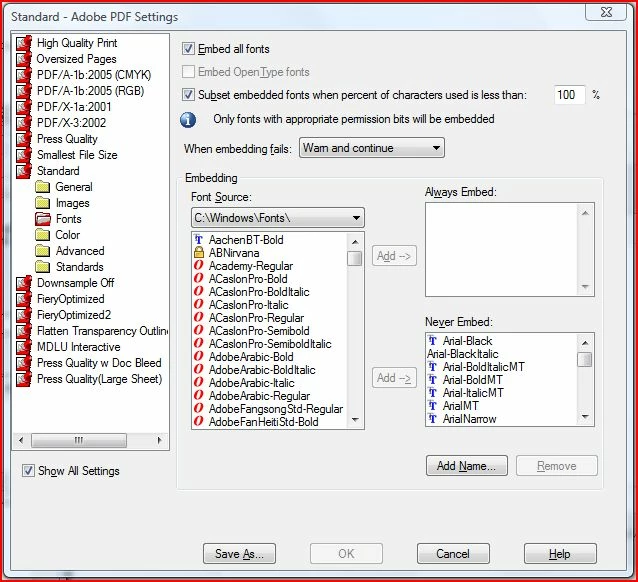The height and width of the screenshot is (582, 638).
Task: Click the Advanced folder icon
Action: click(x=42, y=251)
